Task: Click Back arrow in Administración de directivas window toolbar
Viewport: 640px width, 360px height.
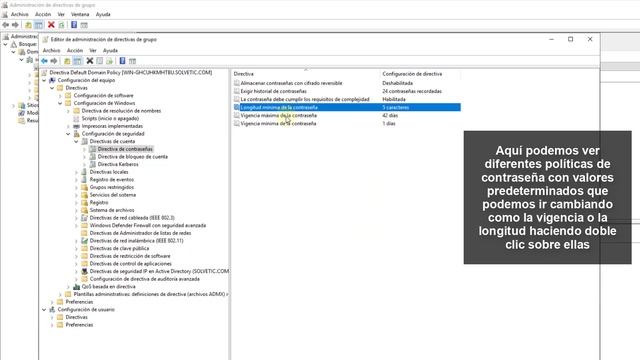Action: (6, 25)
